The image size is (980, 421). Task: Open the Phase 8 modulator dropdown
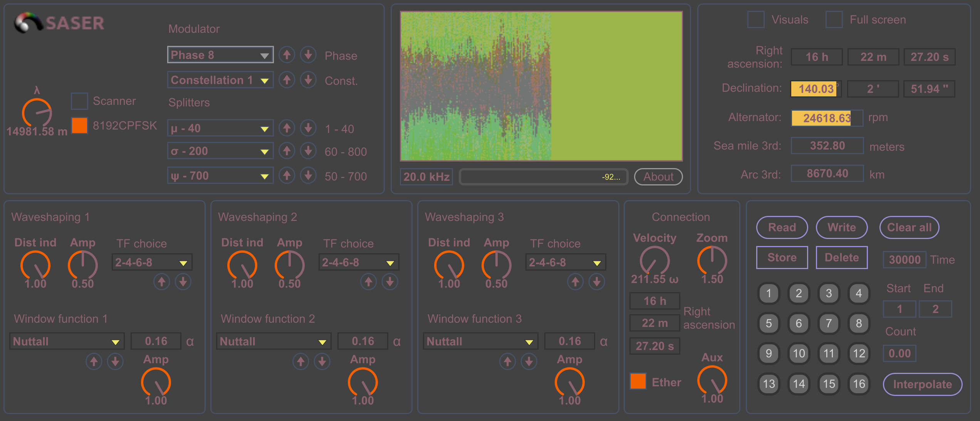pos(220,55)
